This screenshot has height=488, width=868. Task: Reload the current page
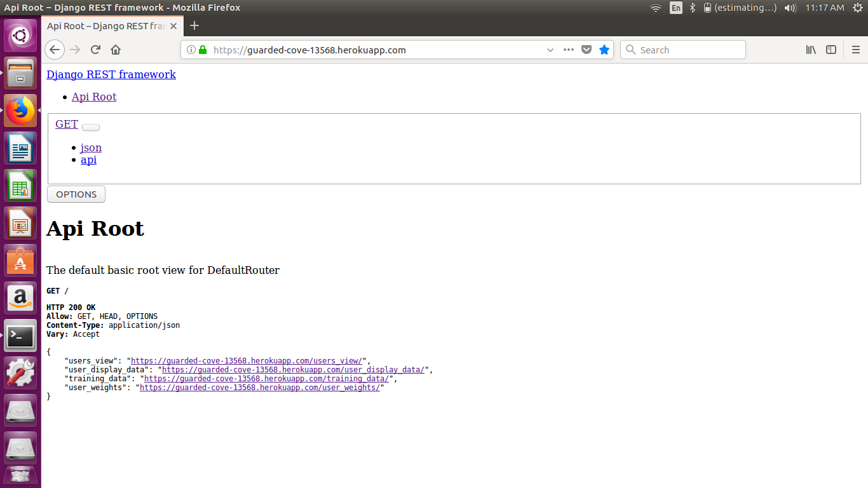click(95, 50)
